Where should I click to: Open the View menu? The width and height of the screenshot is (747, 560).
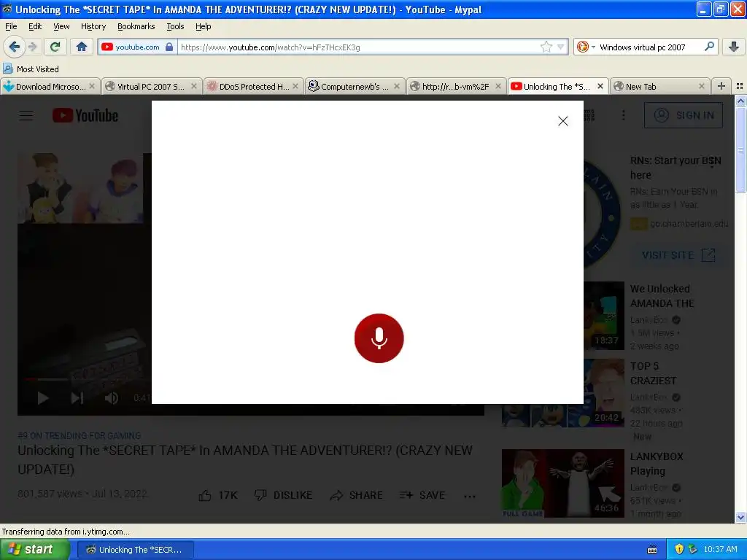(x=61, y=26)
